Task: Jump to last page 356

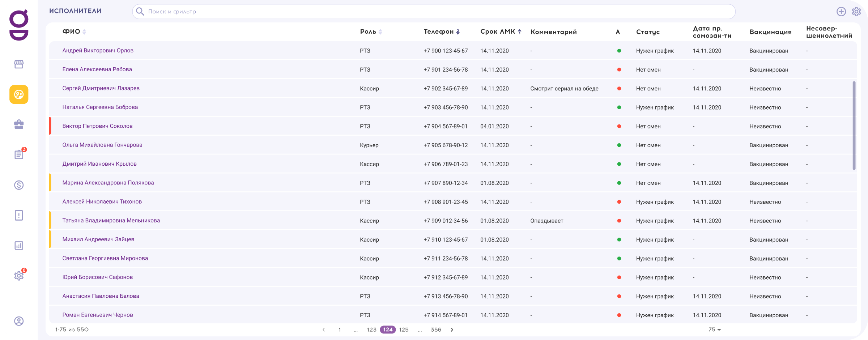Action: (436, 330)
